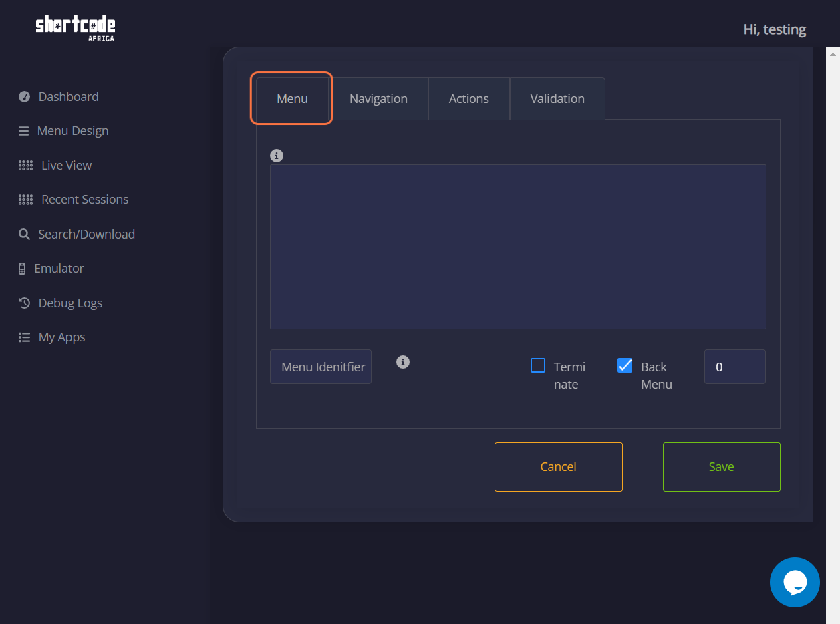Switch to the Navigation tab

pyautogui.click(x=378, y=98)
